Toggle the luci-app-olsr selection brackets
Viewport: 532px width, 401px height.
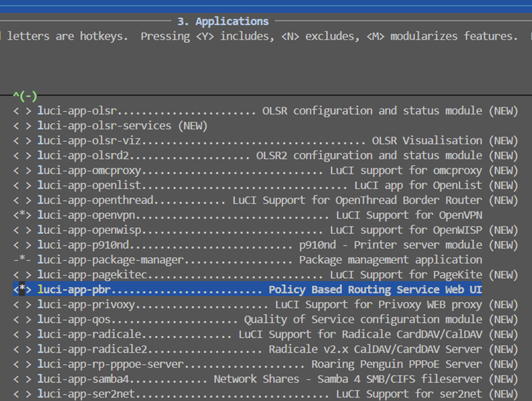coord(22,111)
